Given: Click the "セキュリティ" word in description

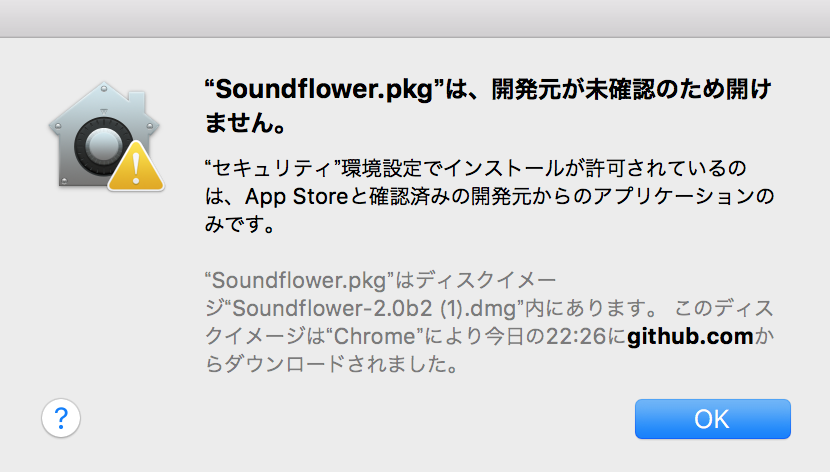Looking at the screenshot, I should [x=275, y=168].
